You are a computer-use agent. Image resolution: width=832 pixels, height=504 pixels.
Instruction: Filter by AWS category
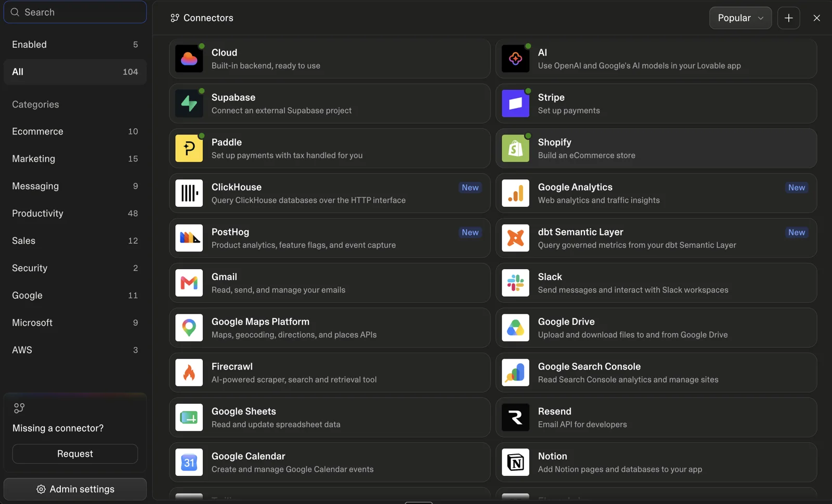(75, 350)
